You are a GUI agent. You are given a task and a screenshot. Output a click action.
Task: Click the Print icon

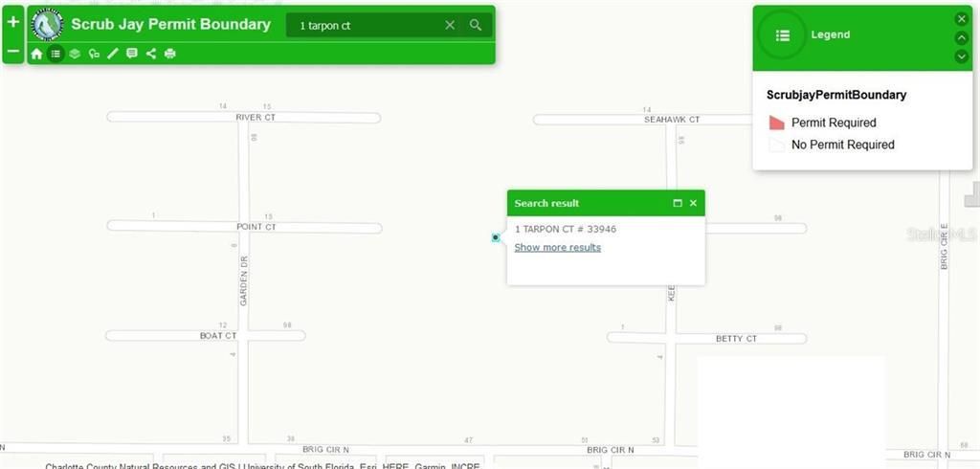[x=170, y=54]
